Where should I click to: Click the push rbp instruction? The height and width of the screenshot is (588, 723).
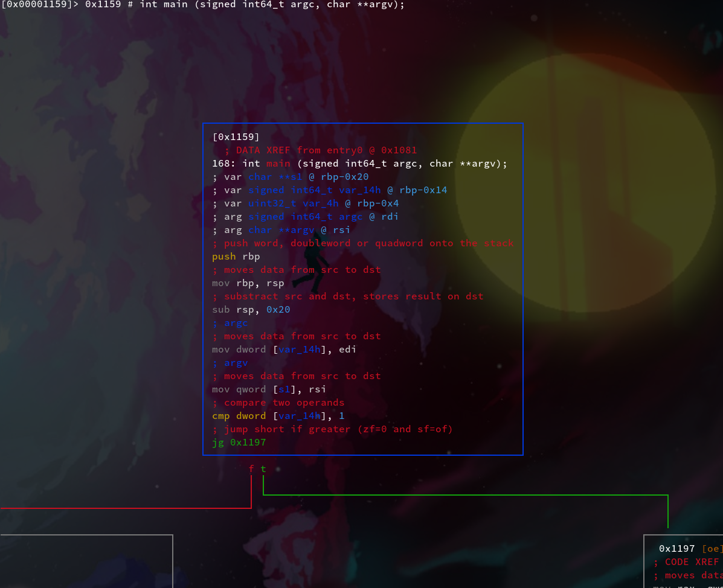pyautogui.click(x=236, y=257)
